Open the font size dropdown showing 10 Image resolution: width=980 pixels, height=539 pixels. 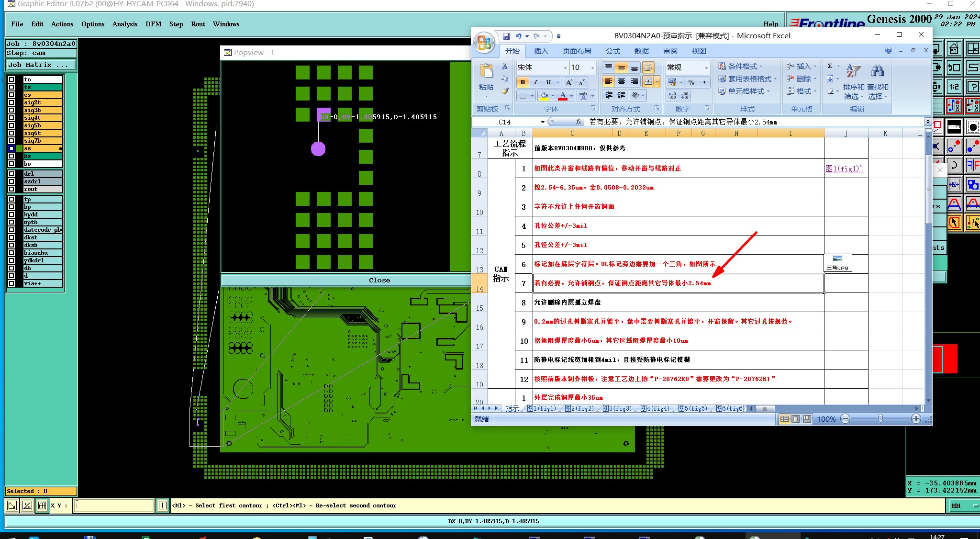pyautogui.click(x=592, y=67)
